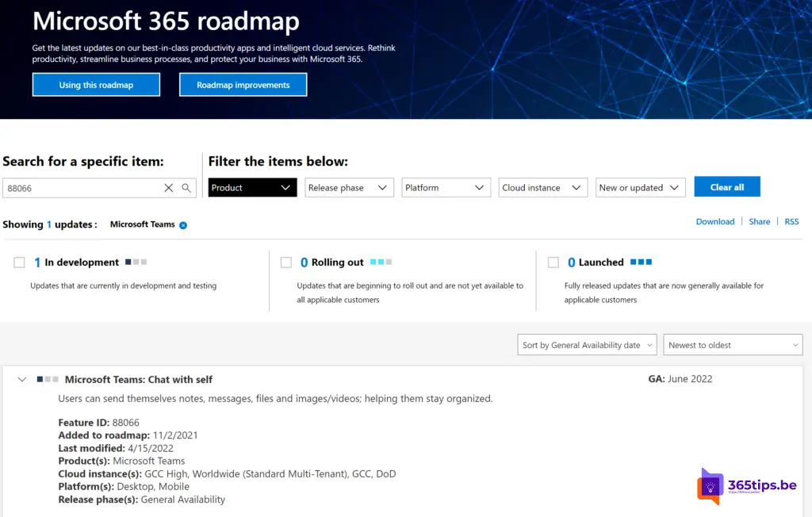Collapse the Chat with self item
The width and height of the screenshot is (812, 517).
pyautogui.click(x=22, y=379)
